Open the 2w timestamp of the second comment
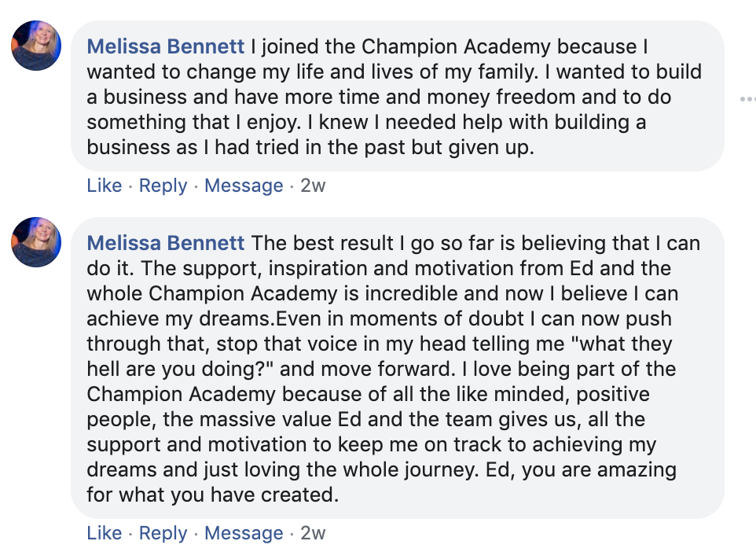Image resolution: width=756 pixels, height=552 pixels. tap(313, 533)
